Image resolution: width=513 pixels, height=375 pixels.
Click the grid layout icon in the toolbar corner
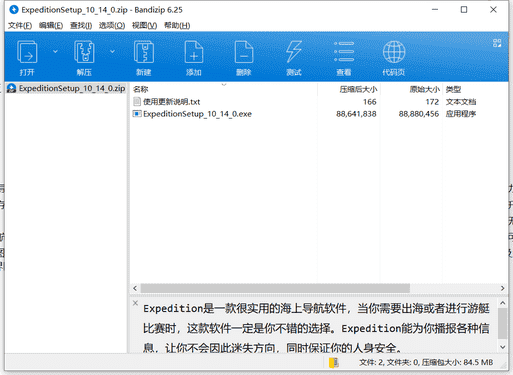pos(497,43)
